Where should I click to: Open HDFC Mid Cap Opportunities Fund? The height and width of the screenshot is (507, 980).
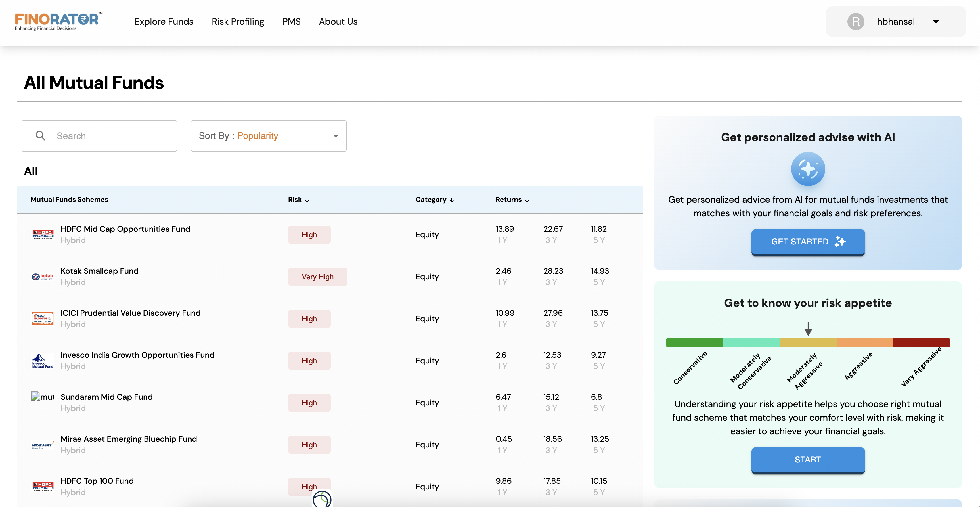point(125,229)
